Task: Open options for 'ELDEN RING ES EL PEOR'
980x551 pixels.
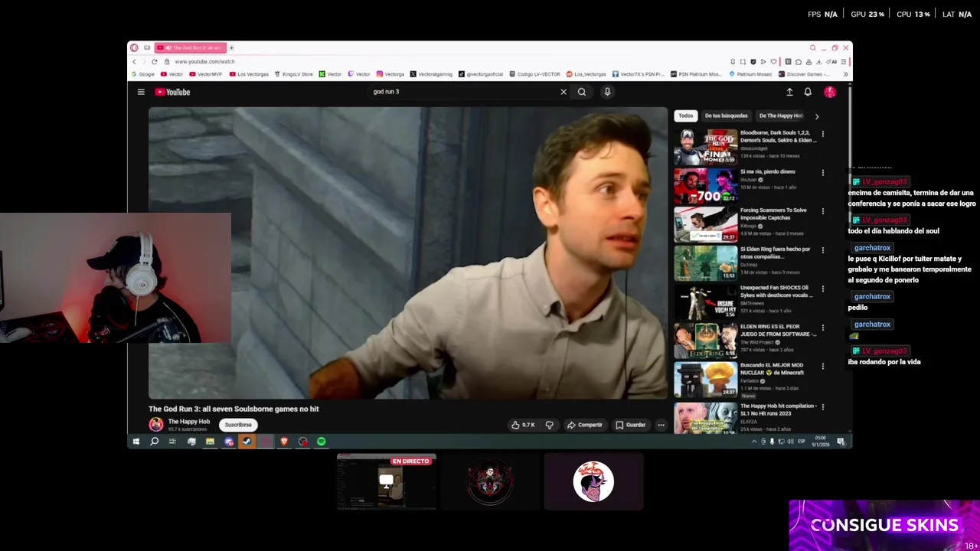Action: 823,328
